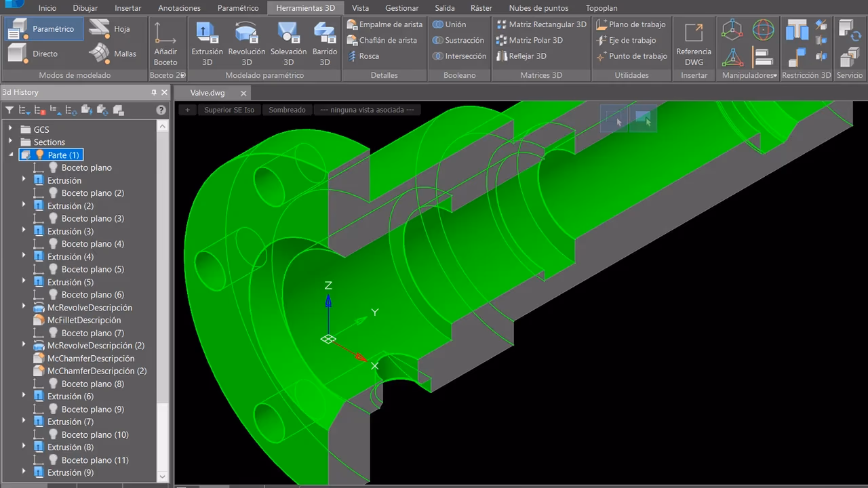This screenshot has width=868, height=488.
Task: Activate the Revolución 3D tool
Action: pos(247,43)
